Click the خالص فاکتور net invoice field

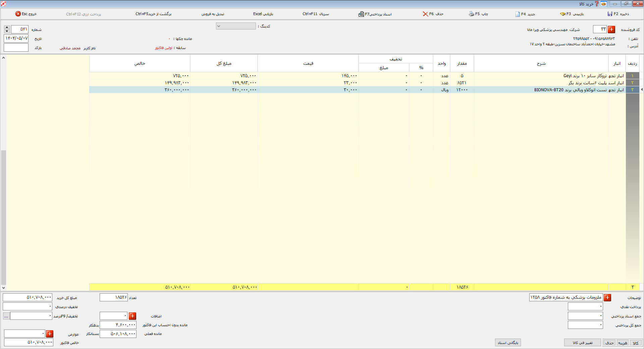point(29,342)
